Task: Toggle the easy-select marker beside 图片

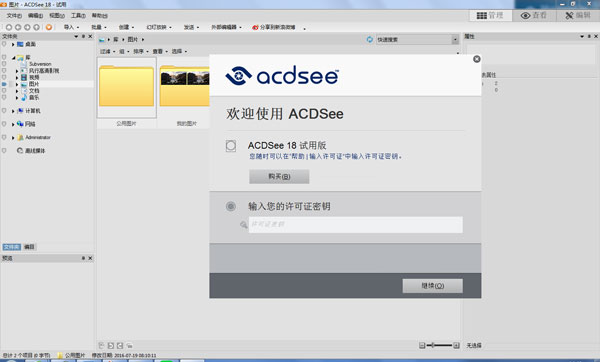Action: pyautogui.click(x=4, y=84)
